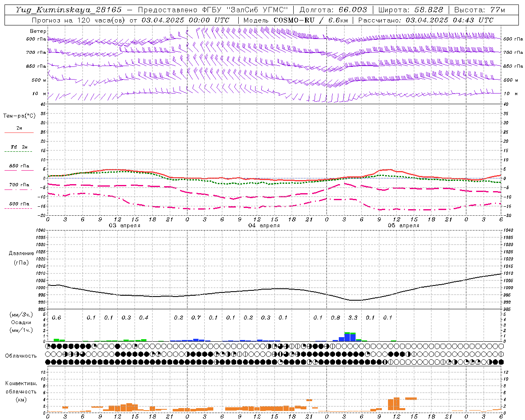Click the solid red 2м legend line sample
The height and width of the screenshot is (420, 525).
(19, 132)
